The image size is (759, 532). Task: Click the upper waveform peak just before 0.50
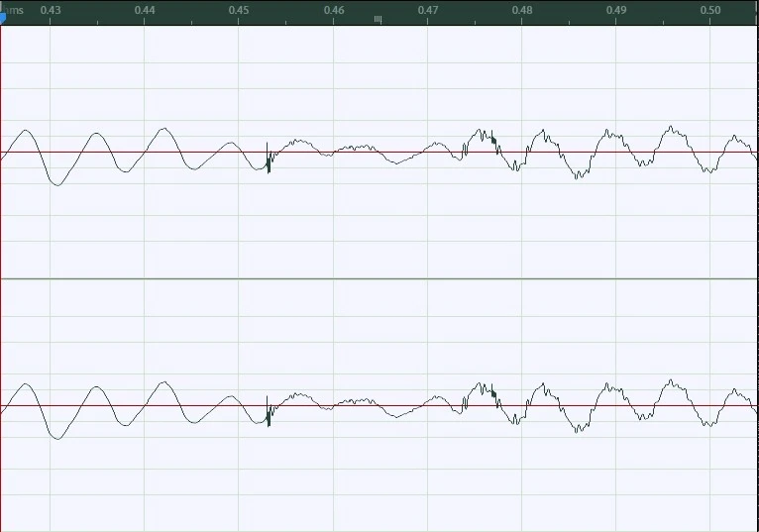coord(672,128)
